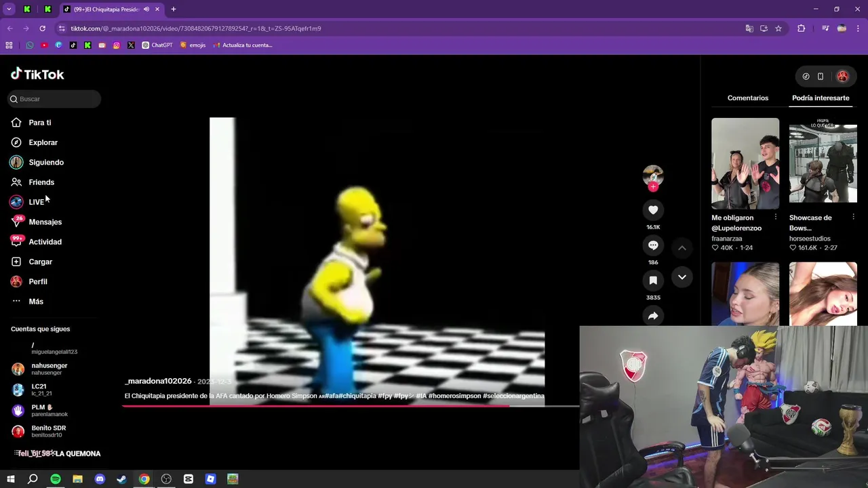Share the video with the arrow icon
Image resolution: width=868 pixels, height=488 pixels.
(x=653, y=316)
